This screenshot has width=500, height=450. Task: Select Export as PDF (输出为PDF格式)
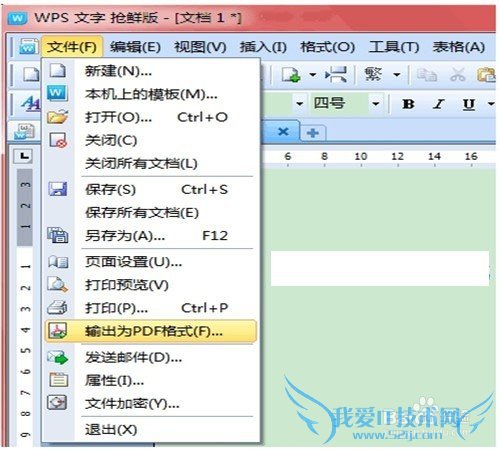click(151, 331)
